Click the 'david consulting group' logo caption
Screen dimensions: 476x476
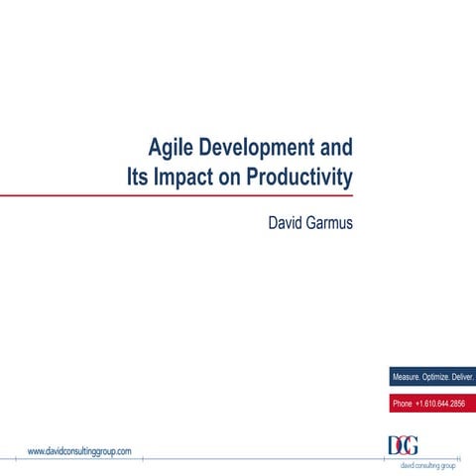427,466
